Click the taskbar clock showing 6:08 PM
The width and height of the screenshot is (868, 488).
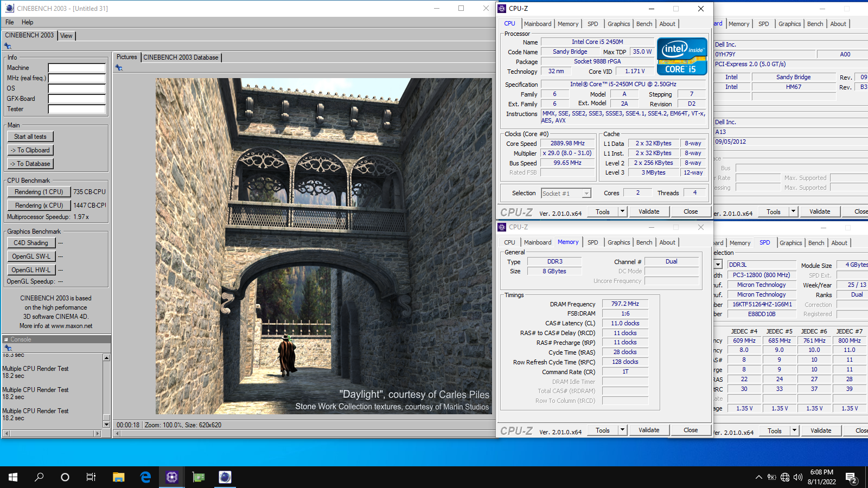822,477
